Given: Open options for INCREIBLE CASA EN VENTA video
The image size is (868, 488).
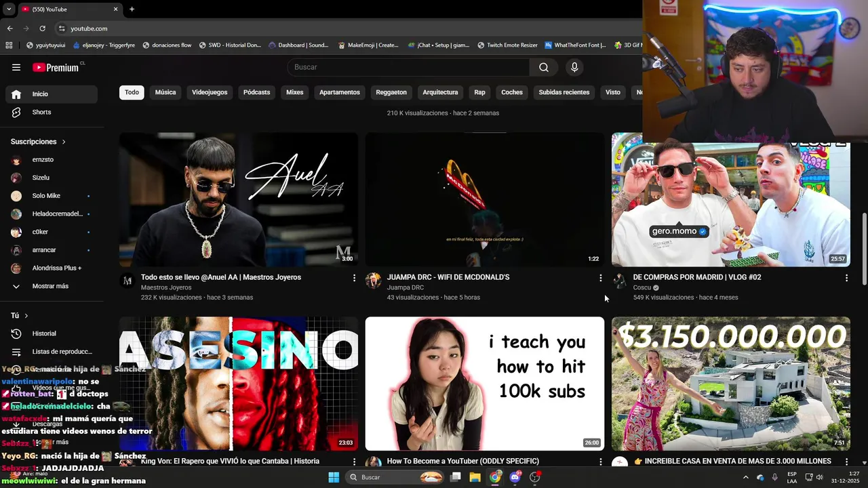Looking at the screenshot, I should tap(846, 462).
